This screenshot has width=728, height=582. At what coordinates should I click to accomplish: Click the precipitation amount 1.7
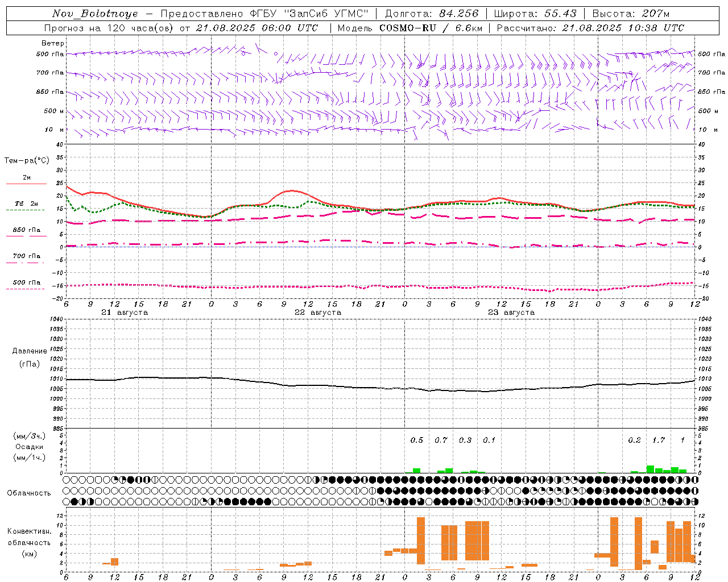659,440
